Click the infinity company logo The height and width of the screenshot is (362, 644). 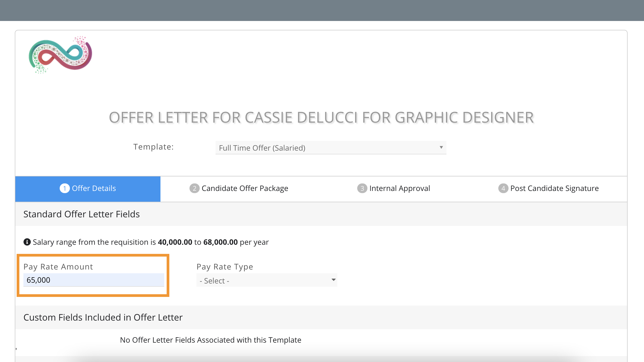(x=60, y=55)
